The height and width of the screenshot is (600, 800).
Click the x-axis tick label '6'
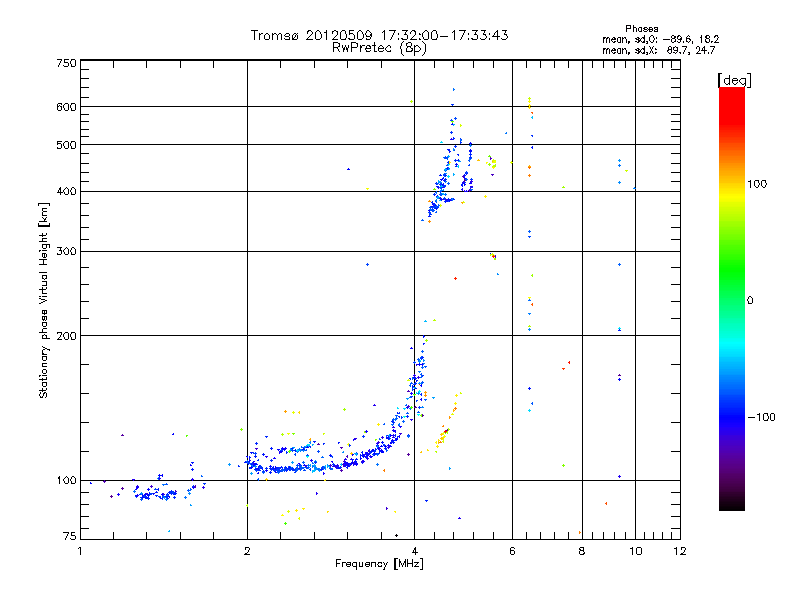[x=512, y=551]
